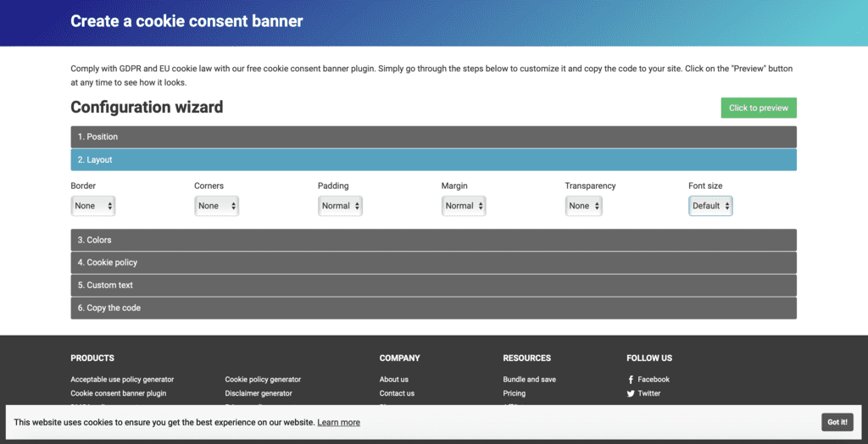This screenshot has height=444, width=868.
Task: Expand the 6. Copy the code section
Action: [433, 308]
